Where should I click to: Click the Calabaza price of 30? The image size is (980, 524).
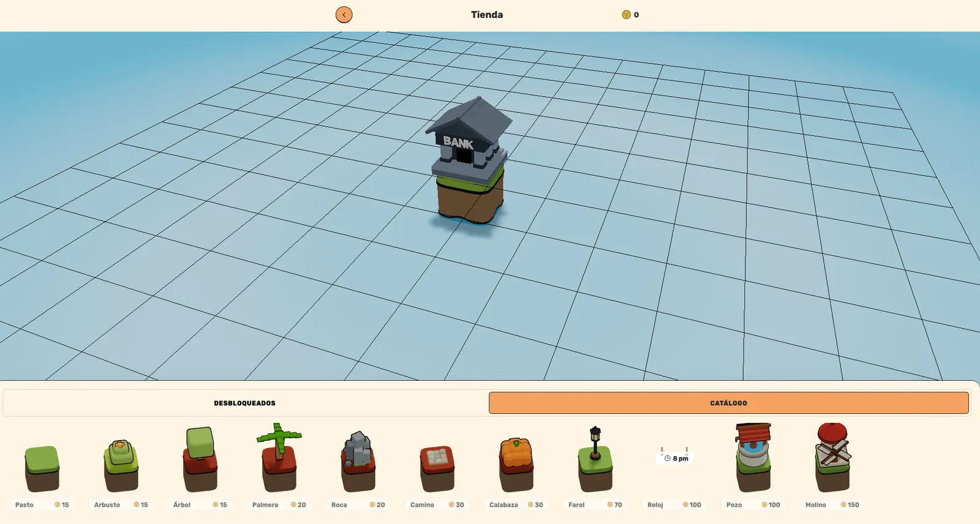(535, 505)
